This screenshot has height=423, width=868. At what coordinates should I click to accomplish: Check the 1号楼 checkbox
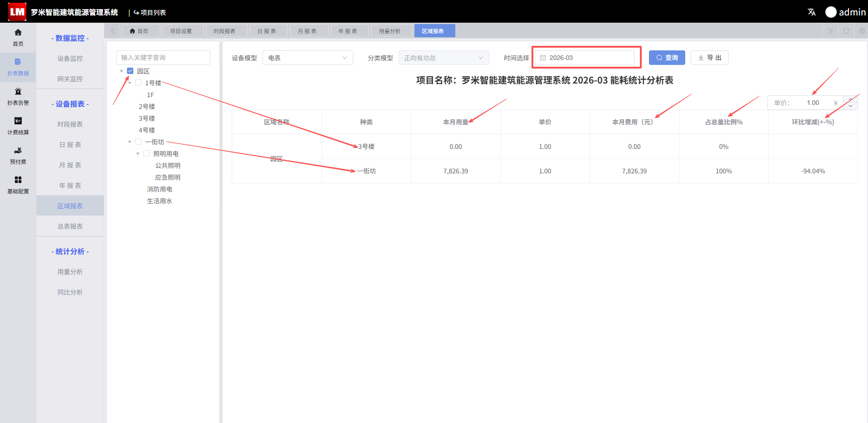click(138, 83)
